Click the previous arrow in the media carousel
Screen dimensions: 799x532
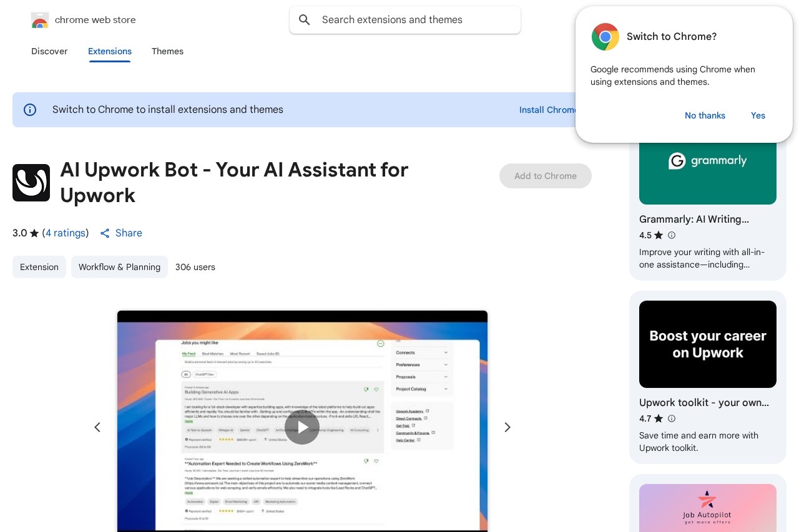tap(97, 427)
